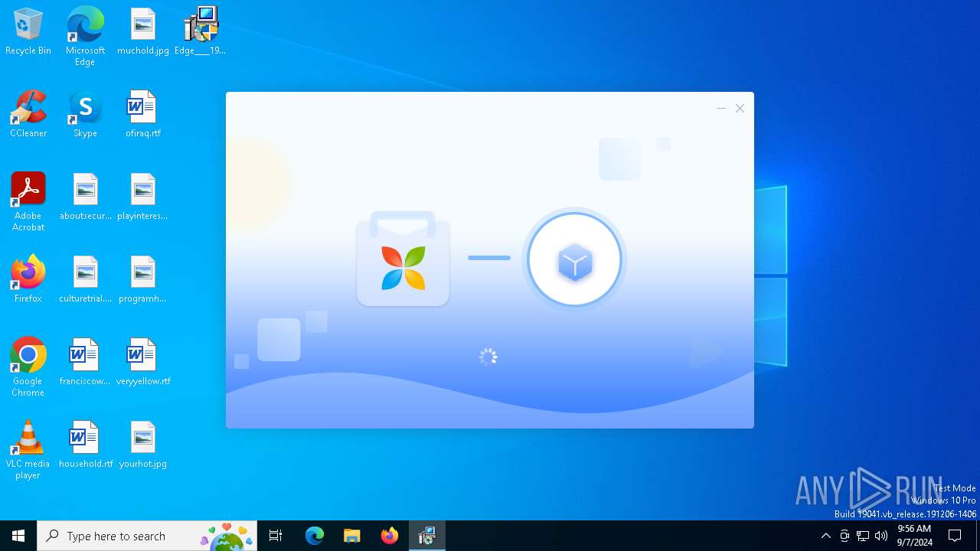Click the colorful pinwheel store icon in installer

click(403, 268)
